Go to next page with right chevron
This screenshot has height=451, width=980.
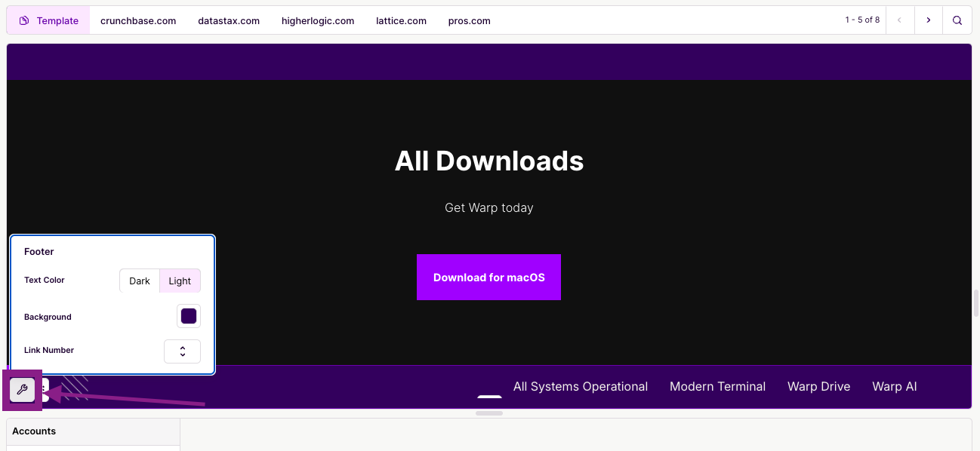(x=929, y=20)
